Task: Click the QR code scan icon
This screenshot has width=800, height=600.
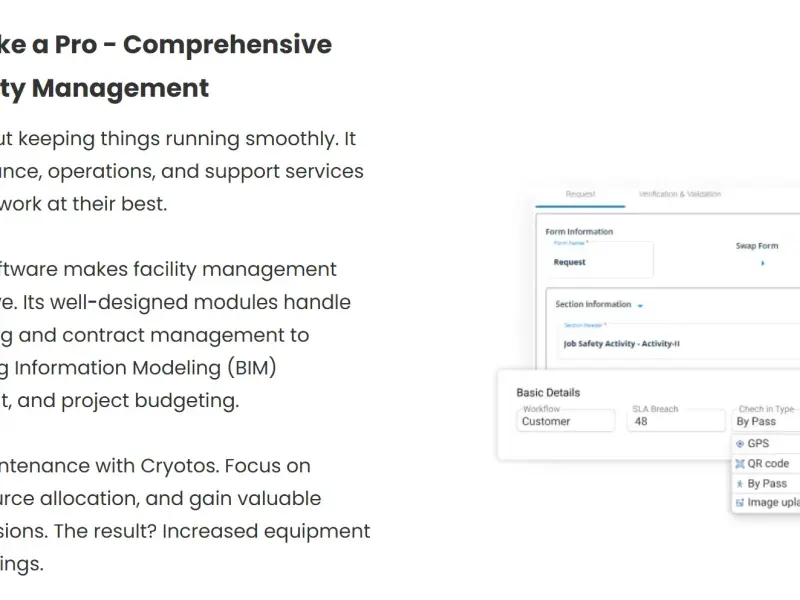Action: 740,464
